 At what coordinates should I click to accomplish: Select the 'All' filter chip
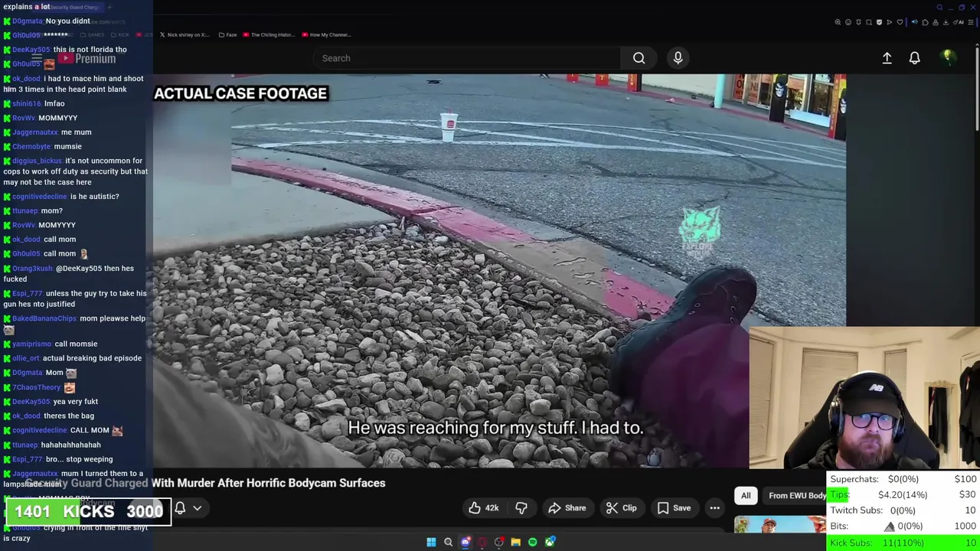746,495
